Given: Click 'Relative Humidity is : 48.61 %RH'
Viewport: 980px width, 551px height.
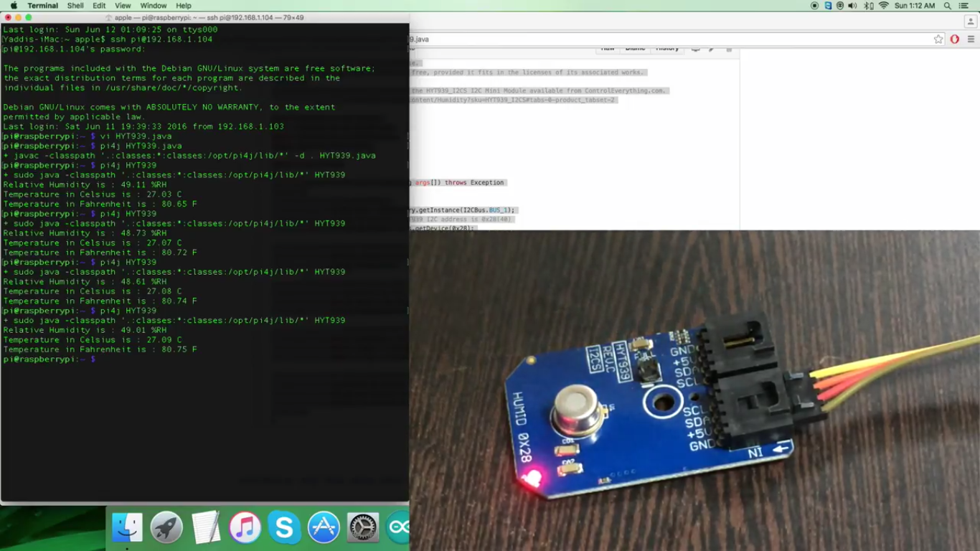Looking at the screenshot, I should pos(85,281).
